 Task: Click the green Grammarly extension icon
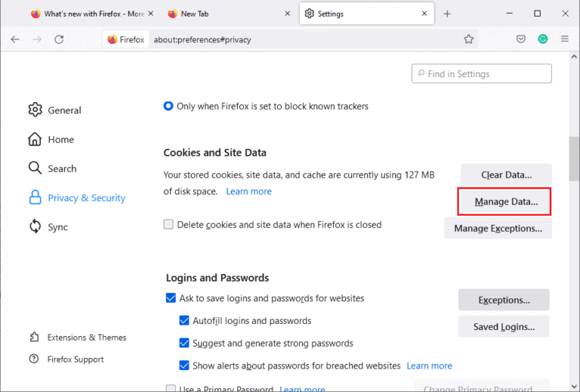tap(542, 39)
